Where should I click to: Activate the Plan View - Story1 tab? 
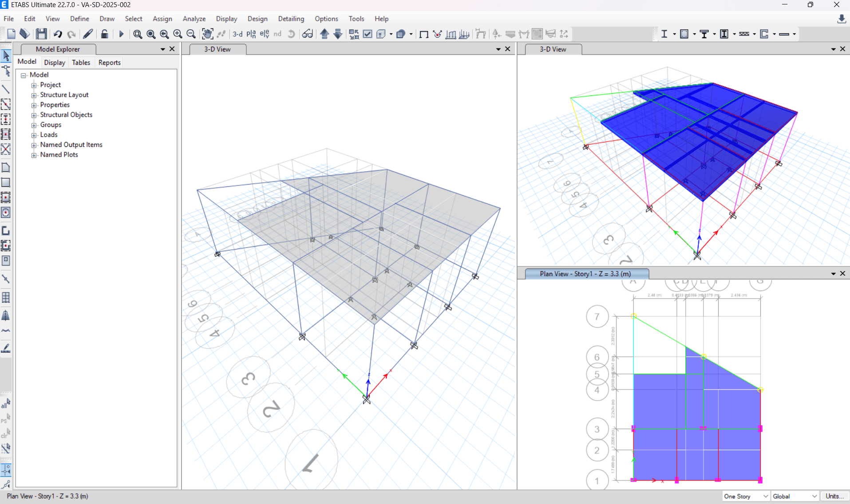coord(586,274)
